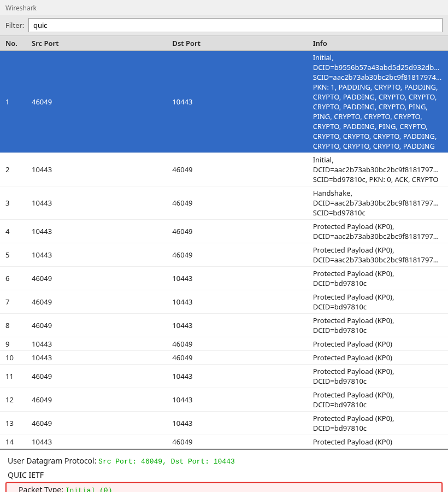Select packet 2, Initial with ACK, CRYPTO
Viewport: 448px width, 492px height.
pos(224,170)
